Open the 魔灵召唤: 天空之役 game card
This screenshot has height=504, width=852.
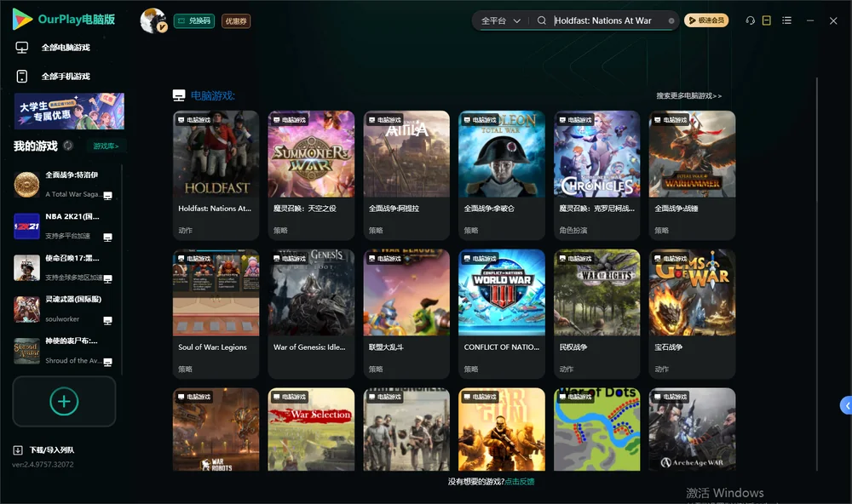pyautogui.click(x=311, y=175)
